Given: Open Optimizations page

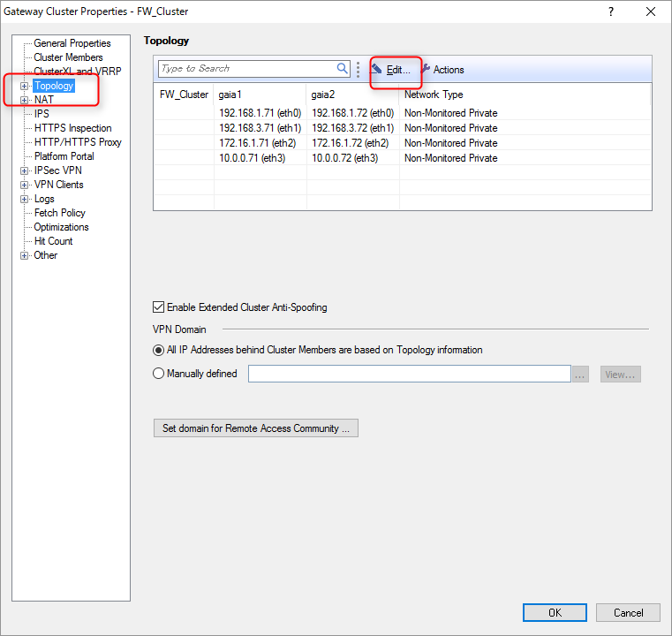Looking at the screenshot, I should (x=61, y=227).
